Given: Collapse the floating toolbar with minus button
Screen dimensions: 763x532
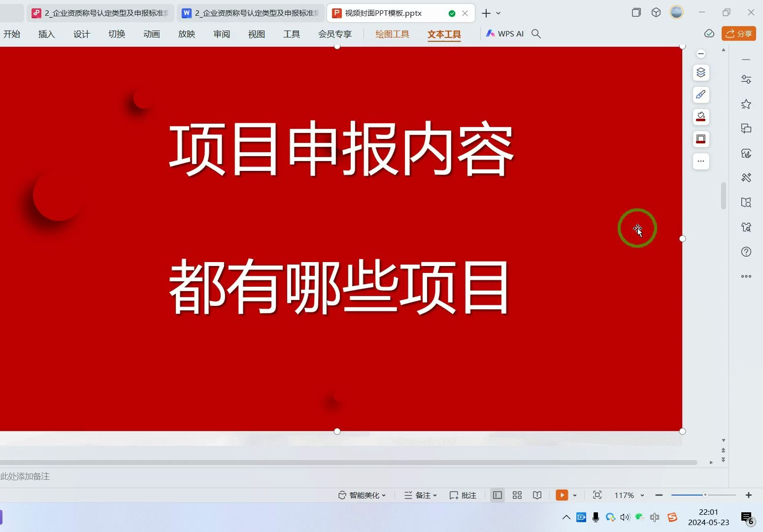Looking at the screenshot, I should (701, 54).
